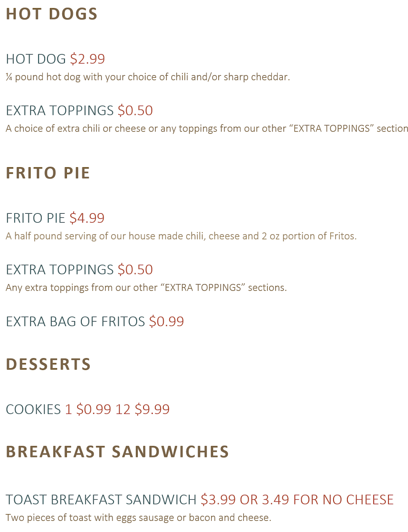Select EXTRA TOPPINGS under Hot Dogs section
Screen dimensions: 408x532
[60, 110]
